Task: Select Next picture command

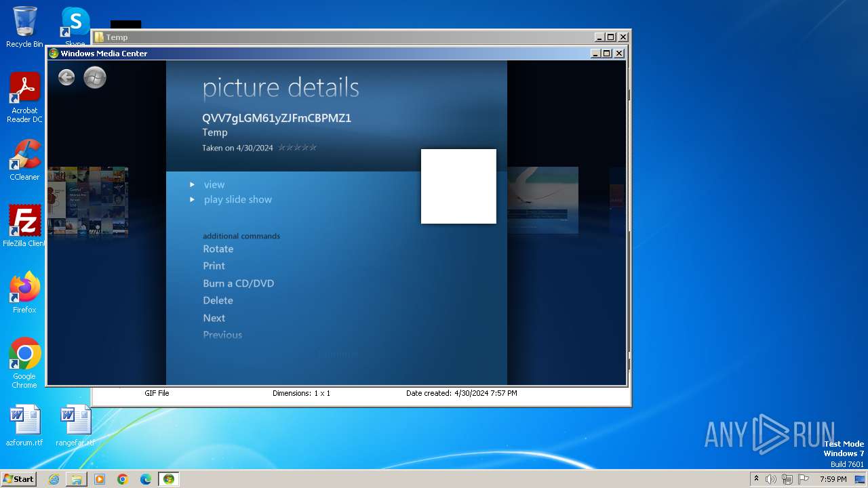Action: [214, 318]
